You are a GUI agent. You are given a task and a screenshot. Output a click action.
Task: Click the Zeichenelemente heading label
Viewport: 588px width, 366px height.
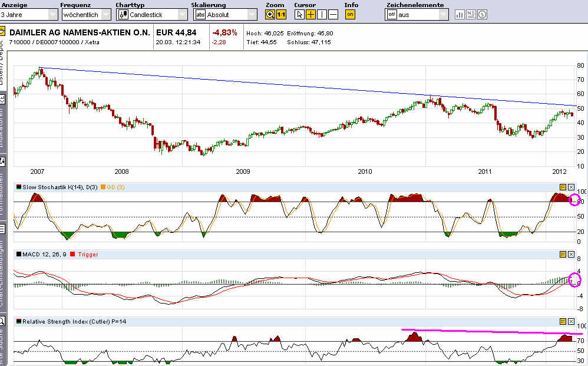(x=415, y=5)
